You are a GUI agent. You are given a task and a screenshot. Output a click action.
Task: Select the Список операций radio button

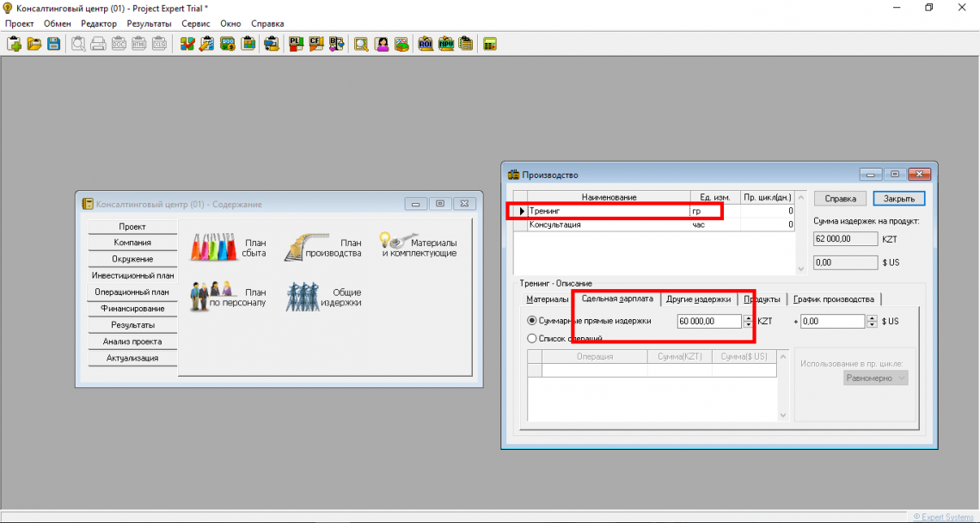(x=532, y=338)
